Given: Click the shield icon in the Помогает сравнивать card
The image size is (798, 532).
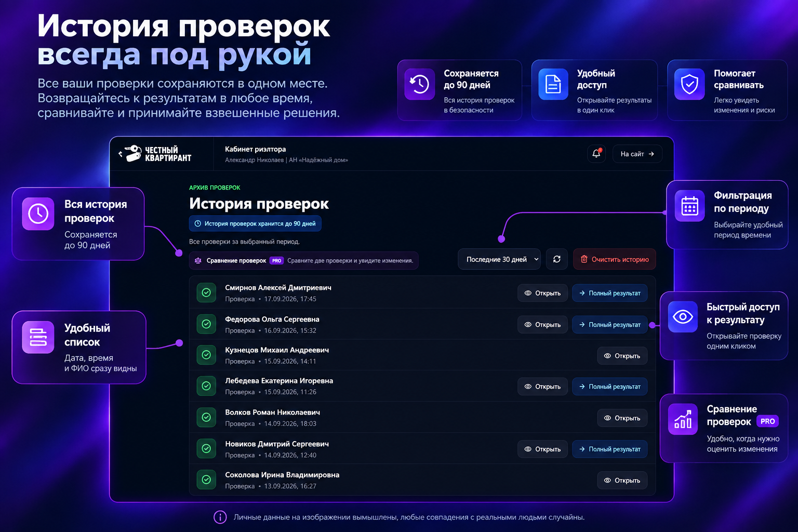Looking at the screenshot, I should [x=689, y=84].
